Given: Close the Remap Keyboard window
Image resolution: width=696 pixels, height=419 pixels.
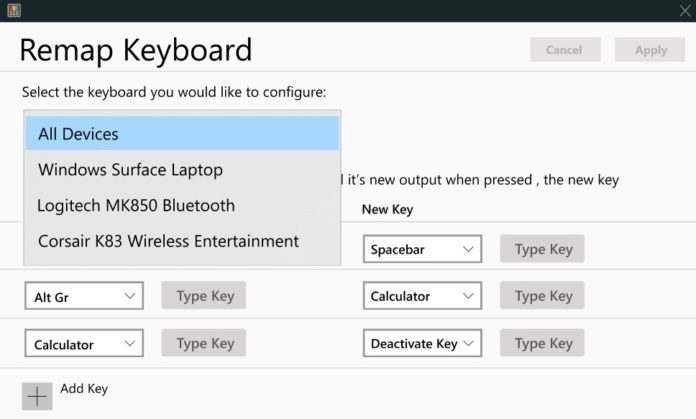Looking at the screenshot, I should (x=685, y=10).
